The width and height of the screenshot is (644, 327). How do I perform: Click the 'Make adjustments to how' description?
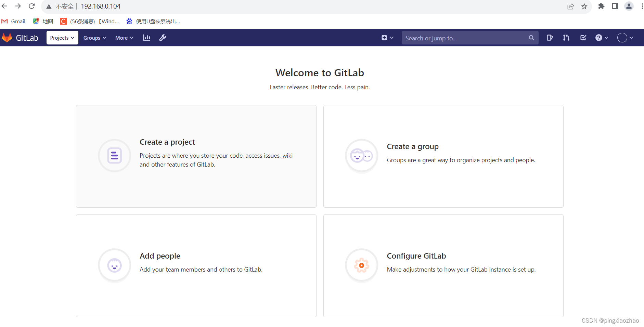pyautogui.click(x=461, y=270)
